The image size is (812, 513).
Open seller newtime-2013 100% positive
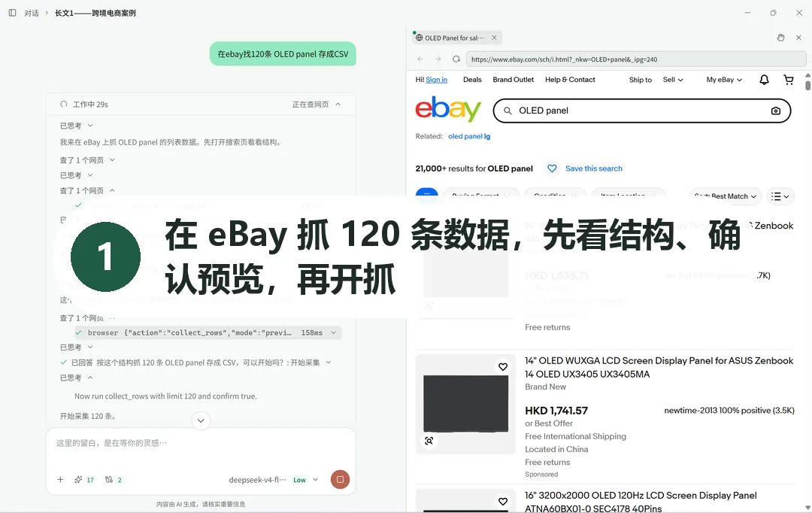(x=729, y=411)
